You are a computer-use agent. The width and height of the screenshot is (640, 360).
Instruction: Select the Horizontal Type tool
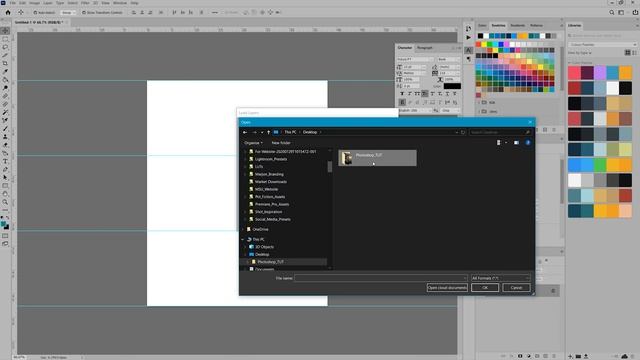click(5, 162)
